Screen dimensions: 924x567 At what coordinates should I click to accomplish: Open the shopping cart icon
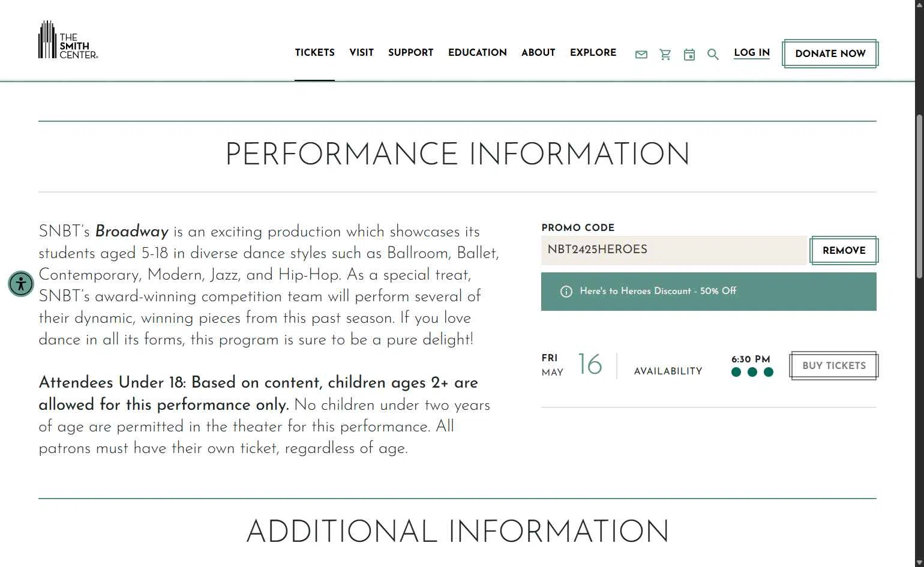click(x=665, y=55)
